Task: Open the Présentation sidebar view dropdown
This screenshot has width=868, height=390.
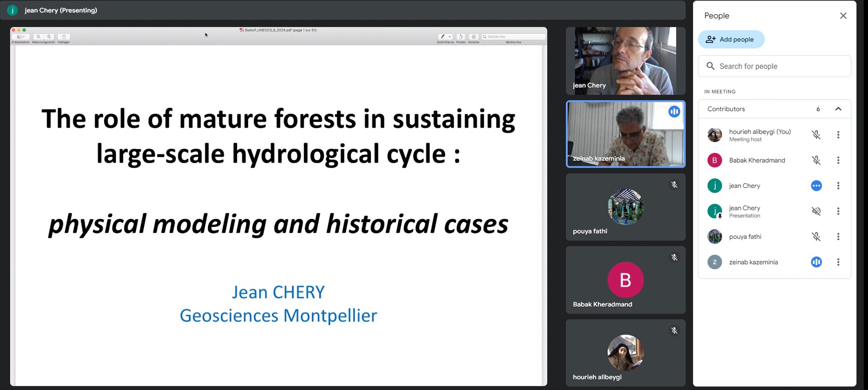Action: point(20,37)
